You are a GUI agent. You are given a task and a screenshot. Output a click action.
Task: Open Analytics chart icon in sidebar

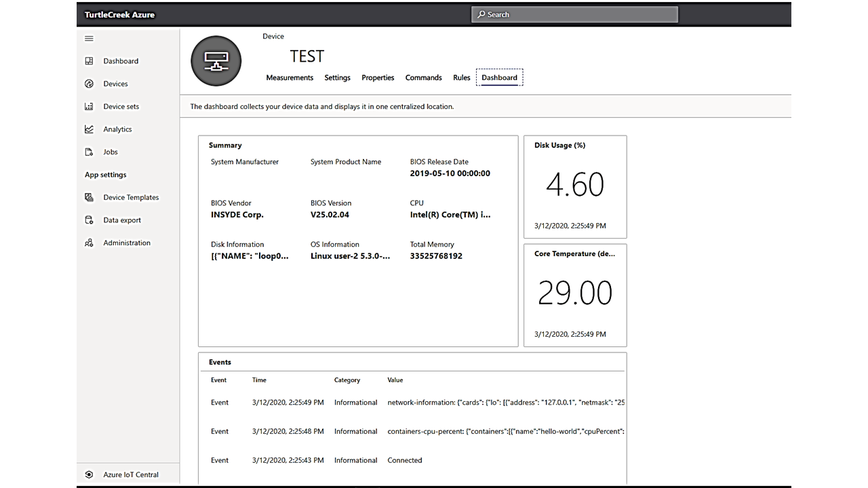[x=89, y=129]
